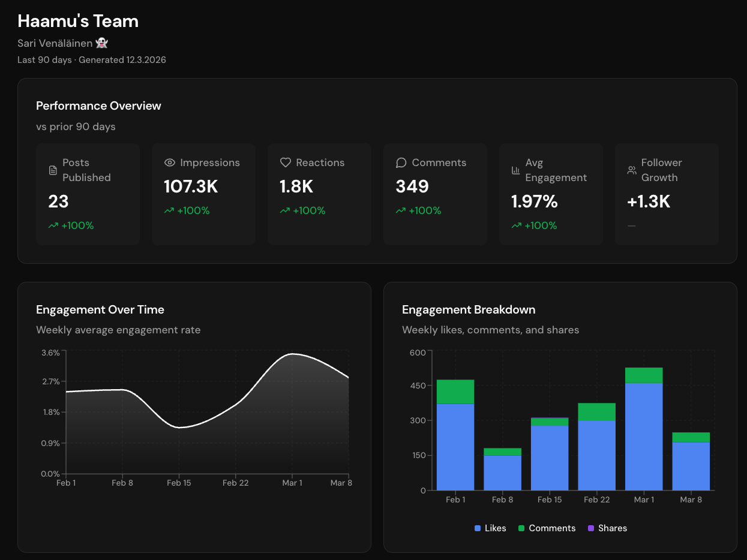The height and width of the screenshot is (560, 747).
Task: Click the heart icon beside Reactions
Action: [284, 162]
